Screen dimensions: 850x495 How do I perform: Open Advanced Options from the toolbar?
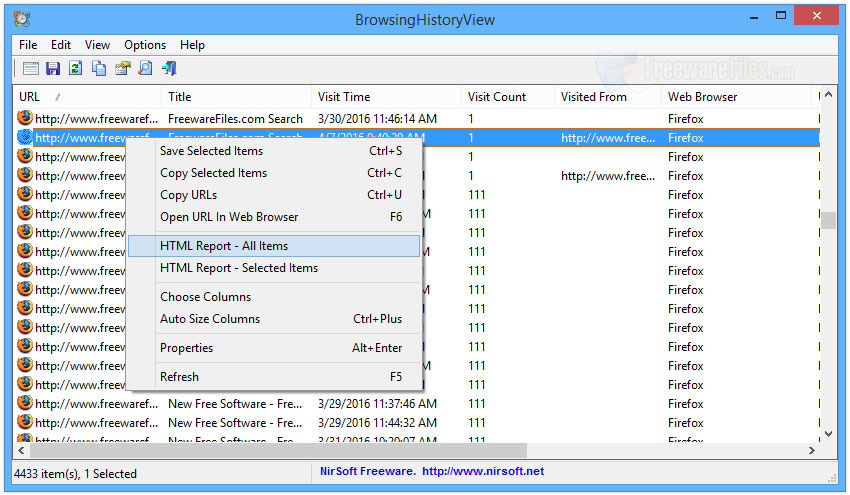[30, 68]
